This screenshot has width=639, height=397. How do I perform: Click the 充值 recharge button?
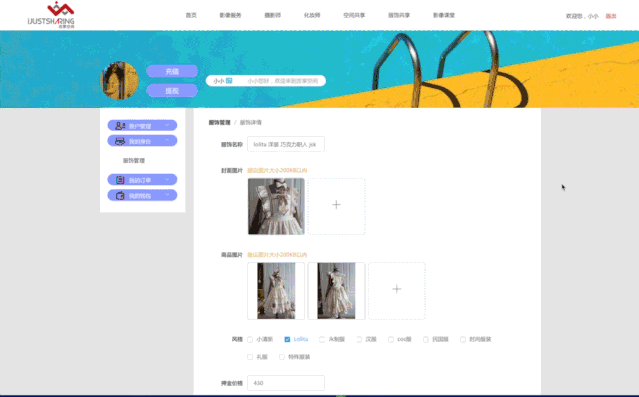click(x=172, y=71)
